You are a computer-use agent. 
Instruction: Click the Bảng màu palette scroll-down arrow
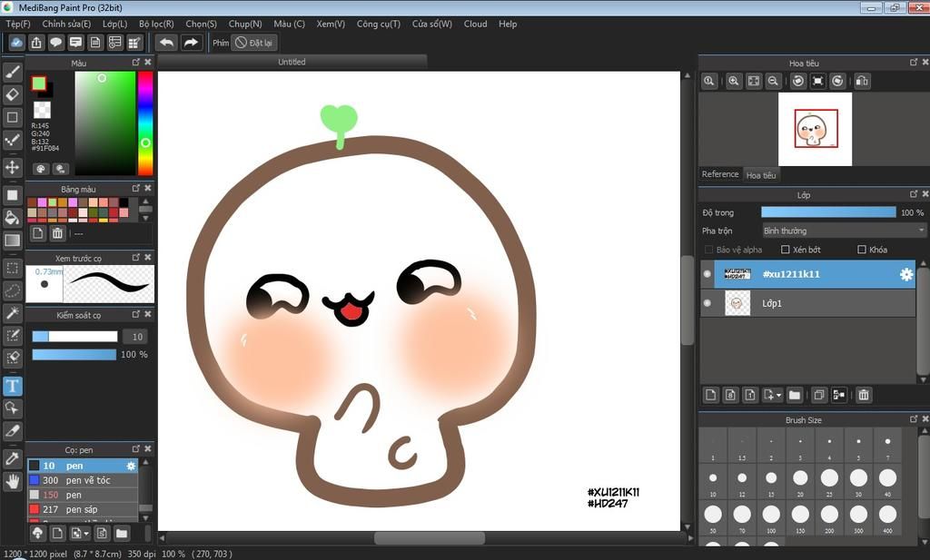(x=146, y=218)
